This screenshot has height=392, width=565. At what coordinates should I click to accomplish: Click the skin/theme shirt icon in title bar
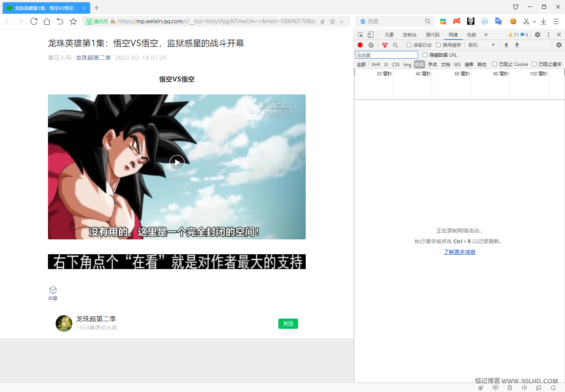click(516, 7)
